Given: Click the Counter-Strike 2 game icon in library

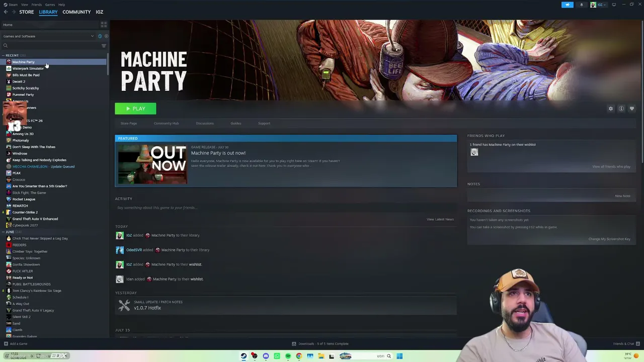Looking at the screenshot, I should 9,212.
